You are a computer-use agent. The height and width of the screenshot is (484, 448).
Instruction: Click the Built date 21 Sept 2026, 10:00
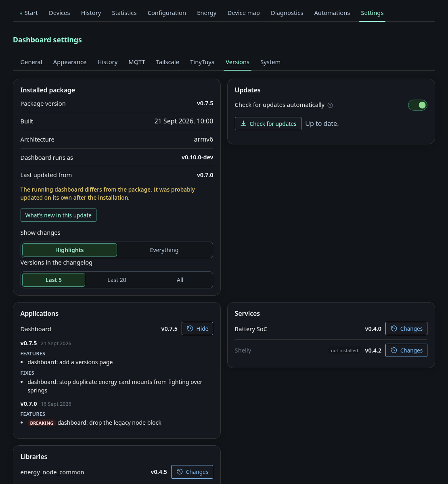(184, 121)
